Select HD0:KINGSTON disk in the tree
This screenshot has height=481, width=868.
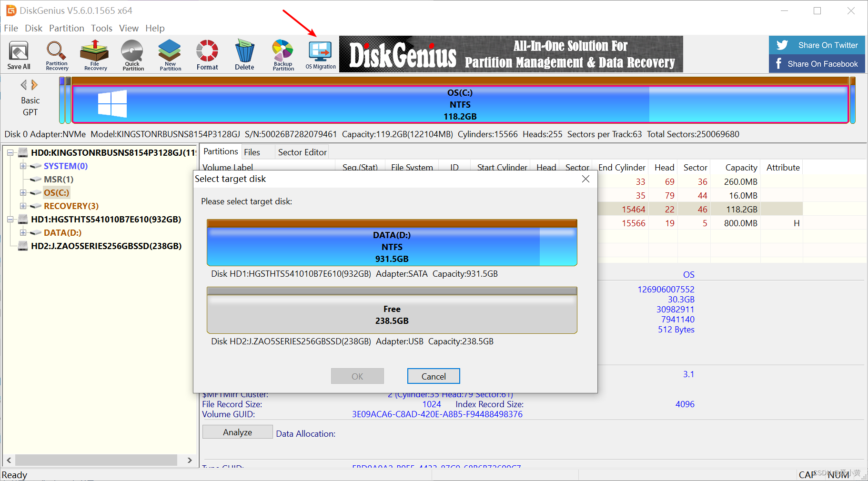tap(113, 152)
